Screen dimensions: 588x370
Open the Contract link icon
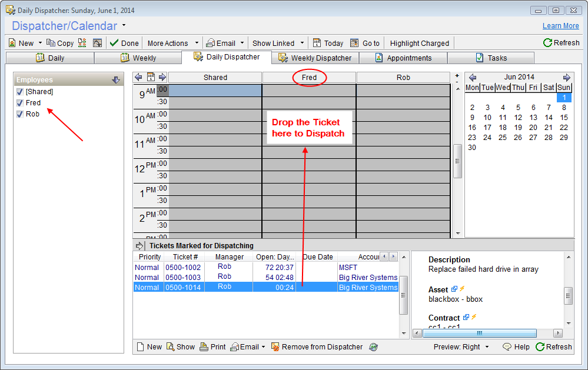(466, 317)
